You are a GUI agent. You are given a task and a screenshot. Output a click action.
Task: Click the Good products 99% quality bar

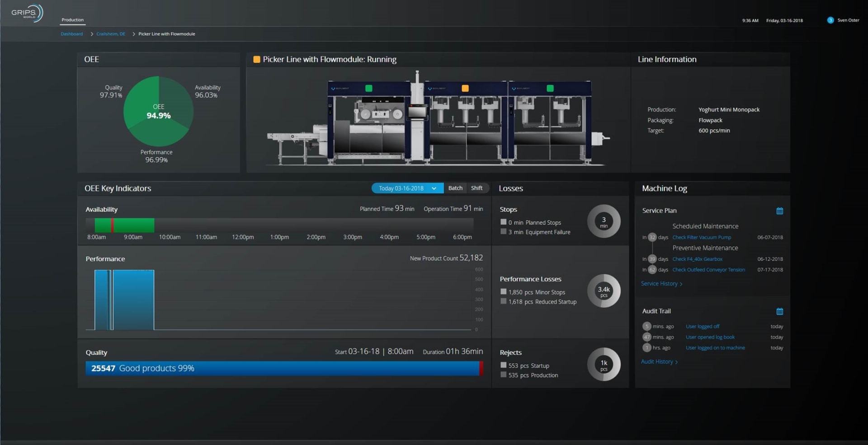point(283,368)
